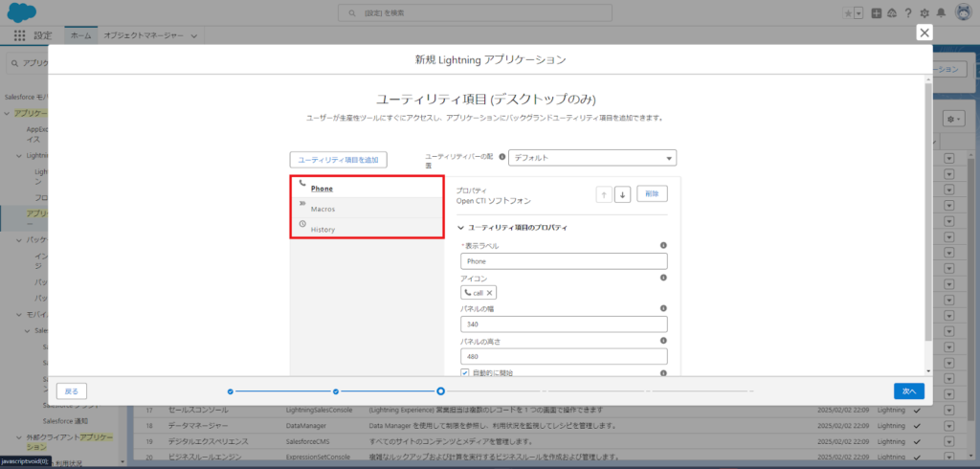Click the ビジネスルールエンジン row label
The width and height of the screenshot is (980, 469).
point(205,458)
